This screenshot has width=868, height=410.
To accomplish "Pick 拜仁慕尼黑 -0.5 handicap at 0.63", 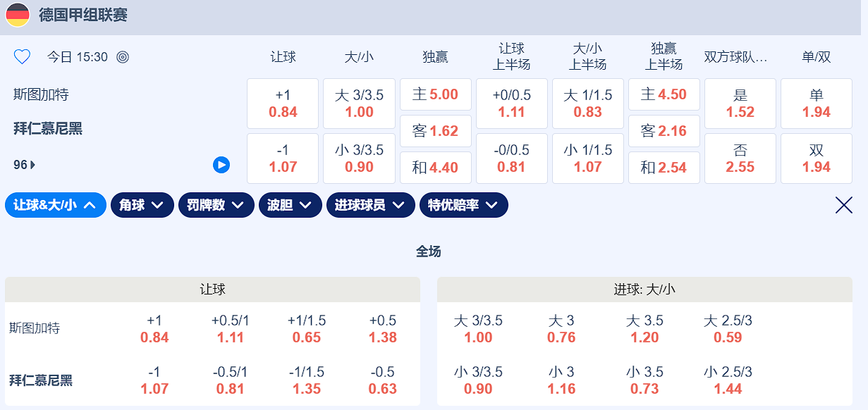I will click(383, 380).
